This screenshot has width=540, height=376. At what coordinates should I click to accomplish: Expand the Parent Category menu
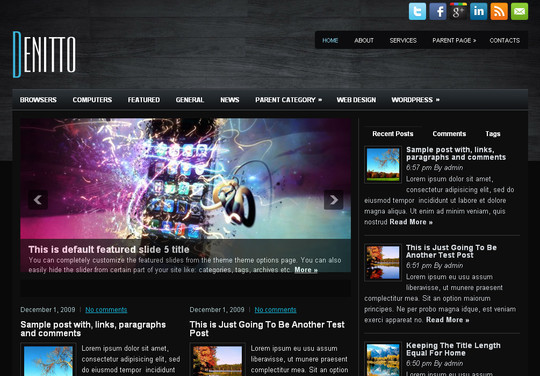289,100
